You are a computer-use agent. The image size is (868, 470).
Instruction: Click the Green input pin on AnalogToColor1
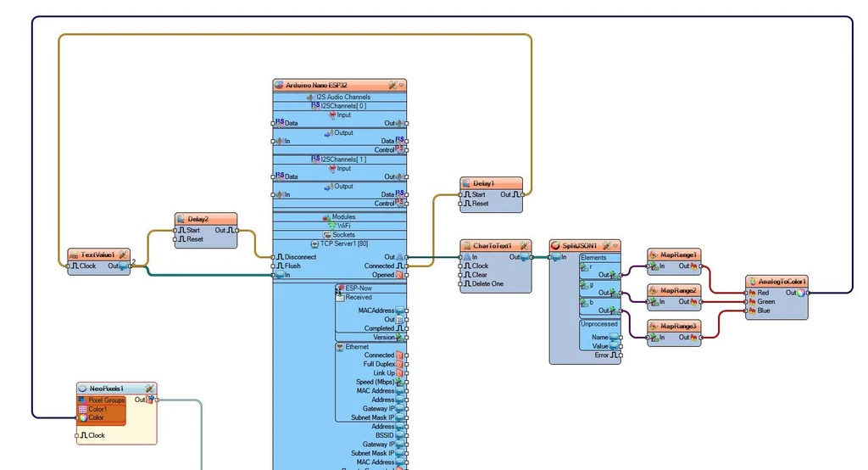(x=747, y=301)
